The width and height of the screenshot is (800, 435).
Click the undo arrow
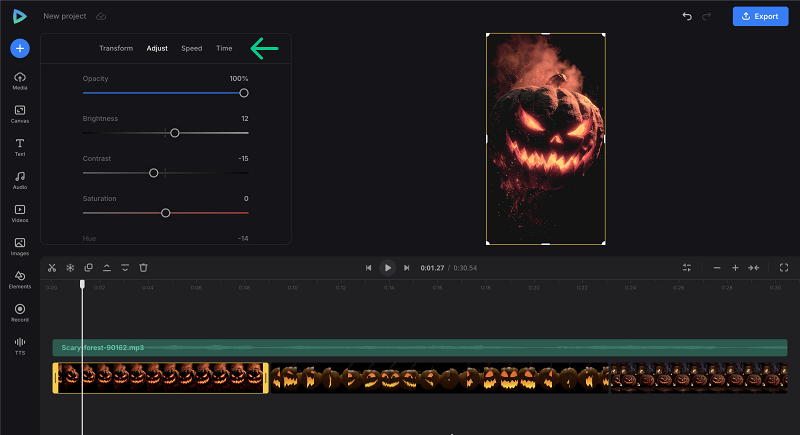[x=687, y=16]
